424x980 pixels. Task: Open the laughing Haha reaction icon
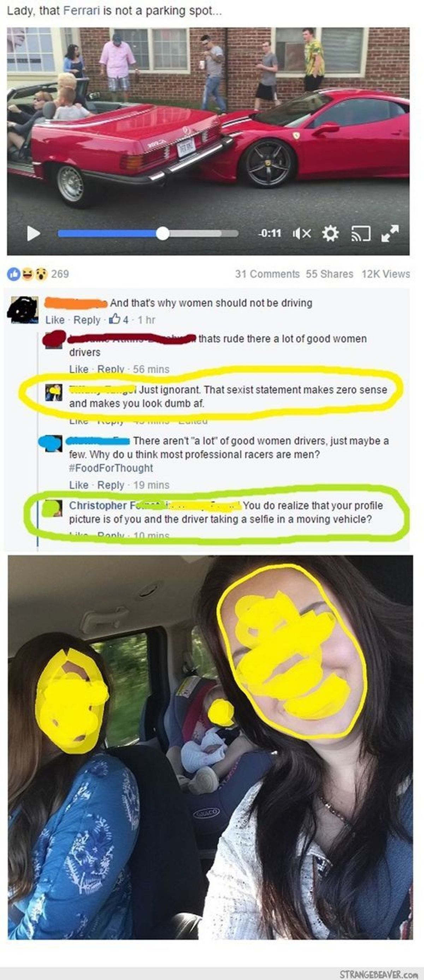click(x=27, y=274)
